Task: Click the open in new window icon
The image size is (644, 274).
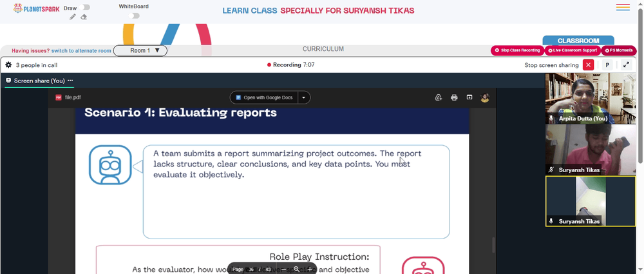Action: coord(469,97)
